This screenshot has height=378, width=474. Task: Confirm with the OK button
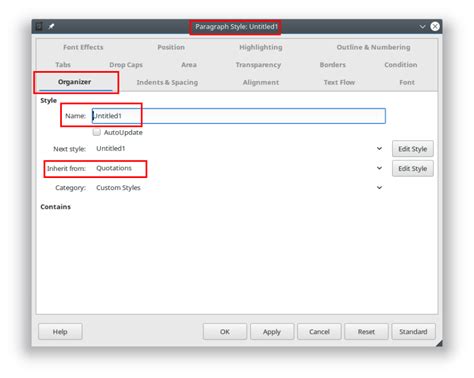point(225,332)
